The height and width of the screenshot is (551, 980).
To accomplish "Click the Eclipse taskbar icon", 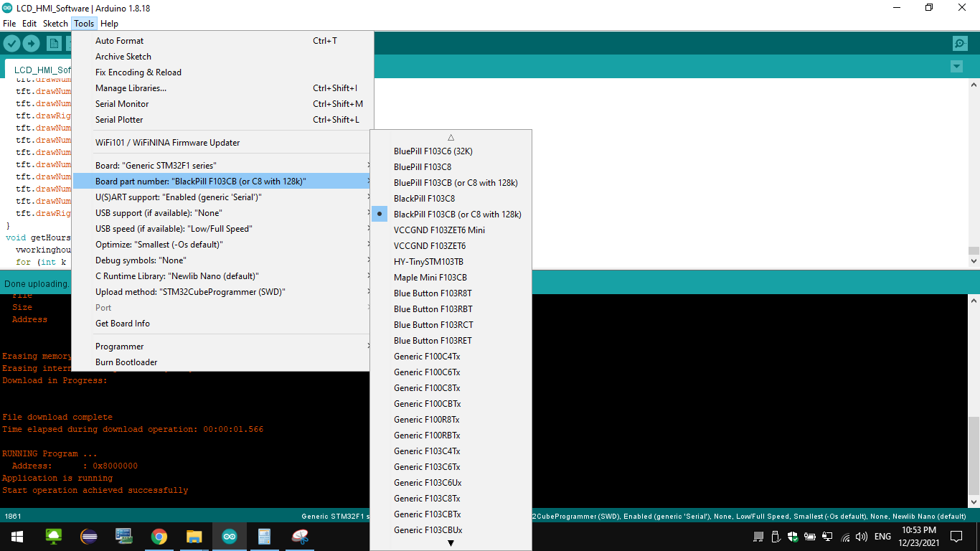I will click(89, 537).
